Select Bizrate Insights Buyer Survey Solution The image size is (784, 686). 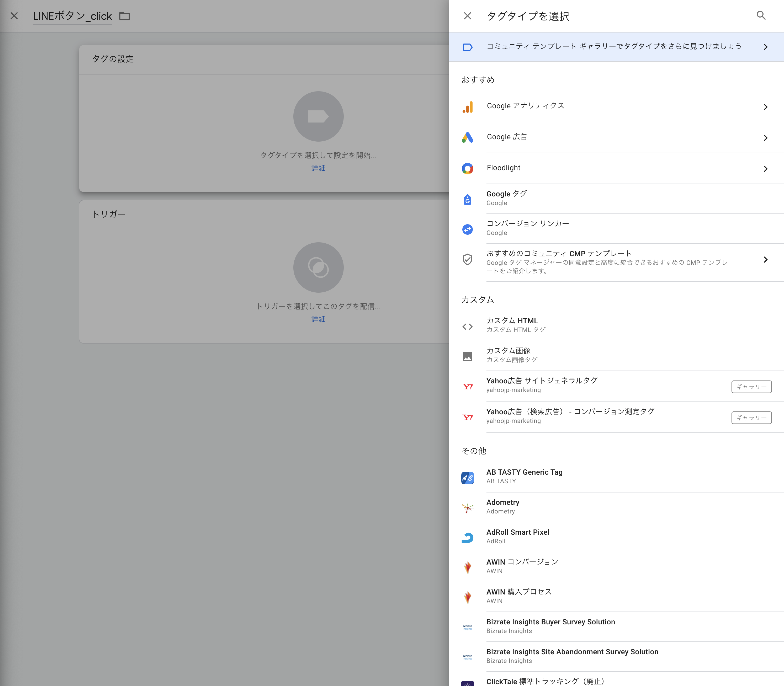pos(616,626)
